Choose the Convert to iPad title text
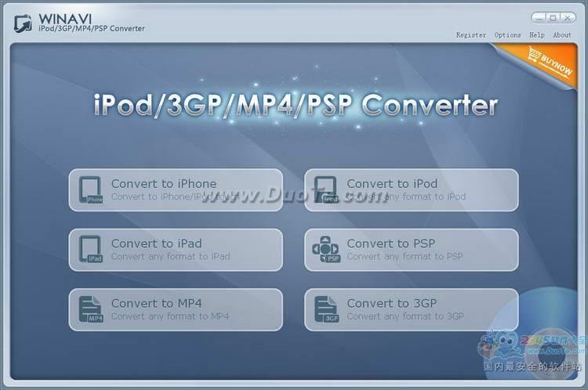Screen dimensions: 588x390 pyautogui.click(x=156, y=244)
